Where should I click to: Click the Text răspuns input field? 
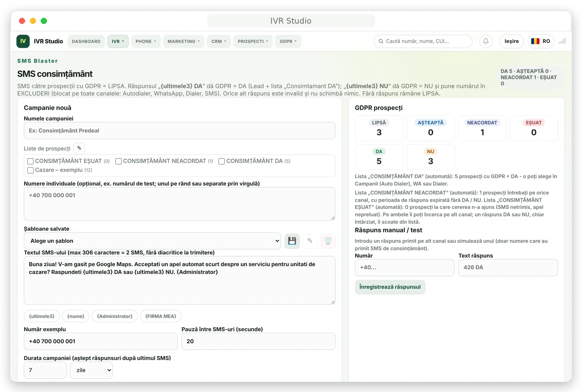(508, 268)
